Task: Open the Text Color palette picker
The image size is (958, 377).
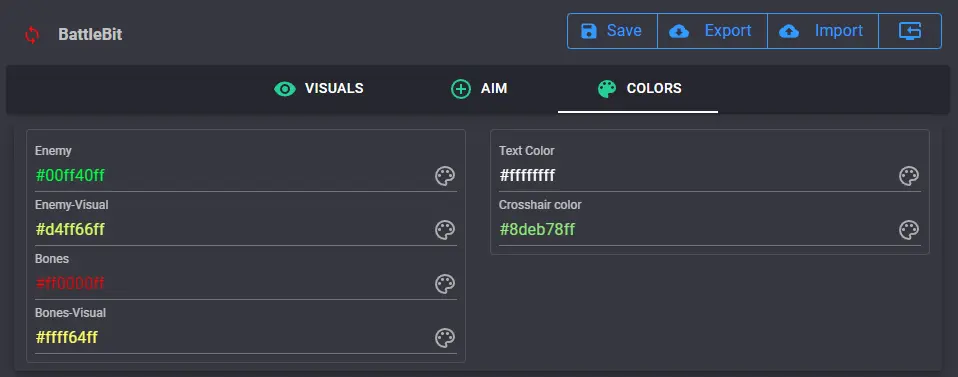Action: (909, 176)
